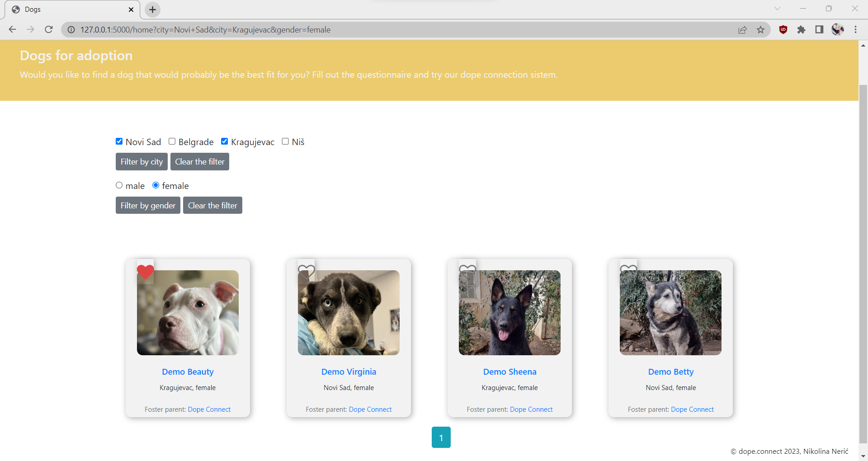Enable the Belgrade checkbox

tap(172, 141)
